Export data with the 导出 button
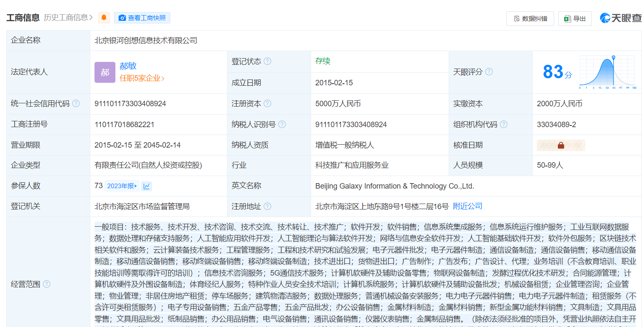This screenshot has height=327, width=644. pos(575,18)
